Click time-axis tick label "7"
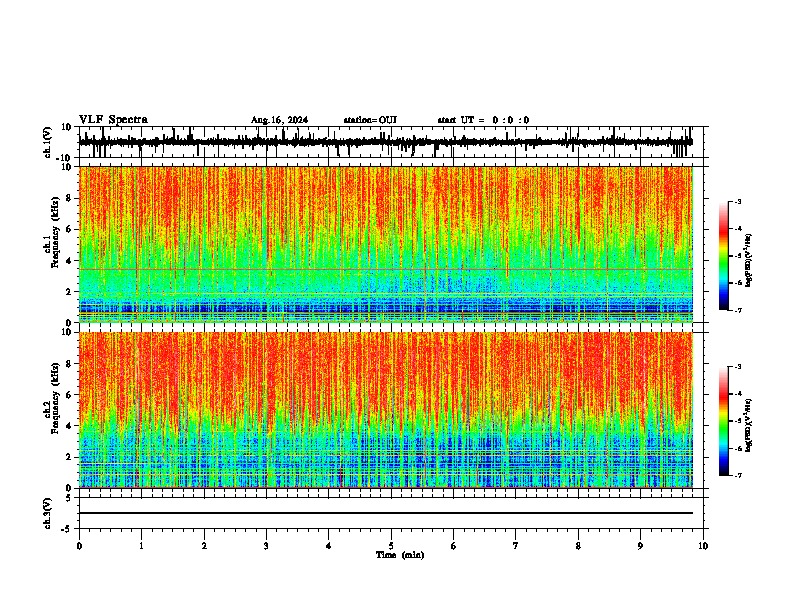The width and height of the screenshot is (792, 612). coord(516,546)
